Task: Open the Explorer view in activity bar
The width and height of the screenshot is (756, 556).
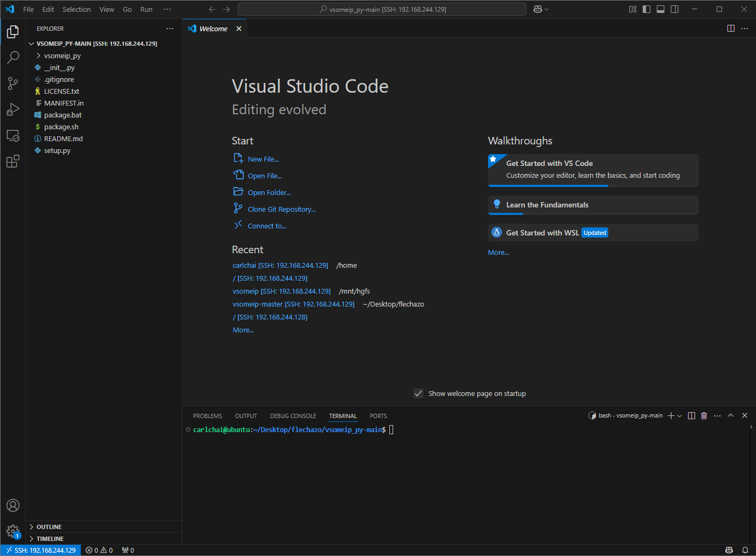Action: click(13, 32)
